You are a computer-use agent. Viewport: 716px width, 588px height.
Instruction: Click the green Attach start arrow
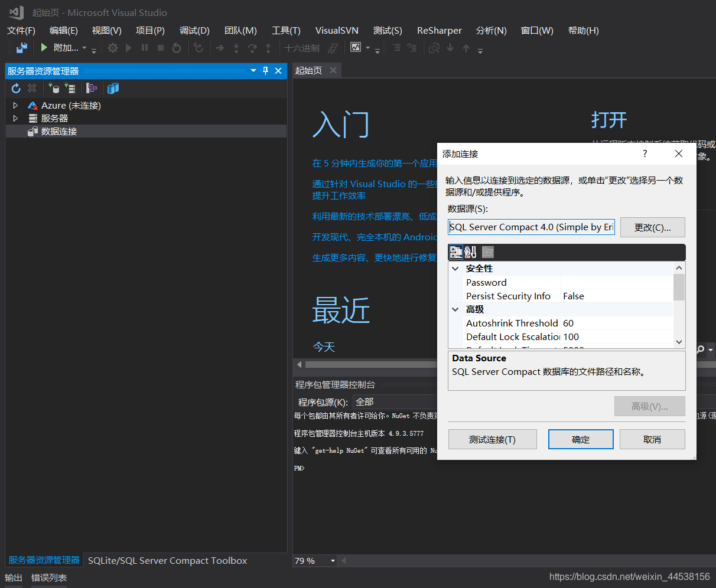(x=44, y=48)
